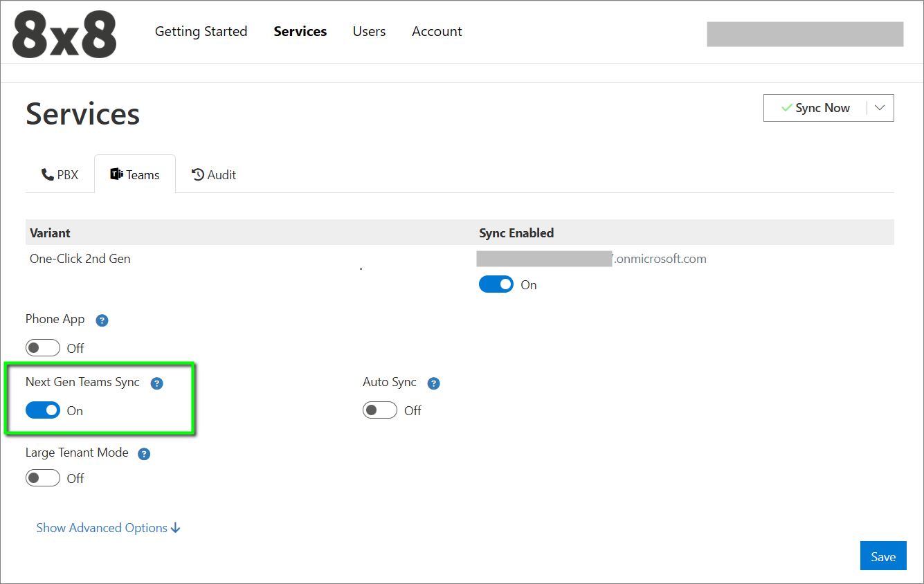Click the One-Click 2nd Gen variant text
This screenshot has width=924, height=584.
tap(80, 259)
